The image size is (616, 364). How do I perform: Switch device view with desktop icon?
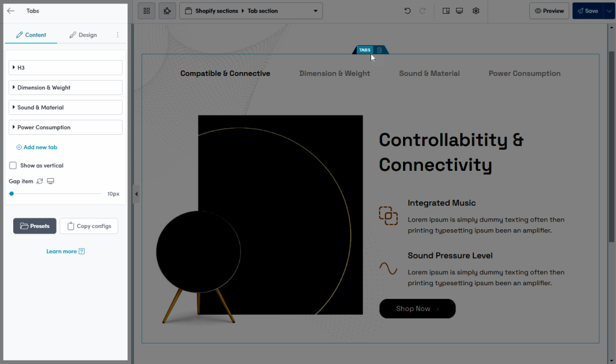tap(459, 11)
